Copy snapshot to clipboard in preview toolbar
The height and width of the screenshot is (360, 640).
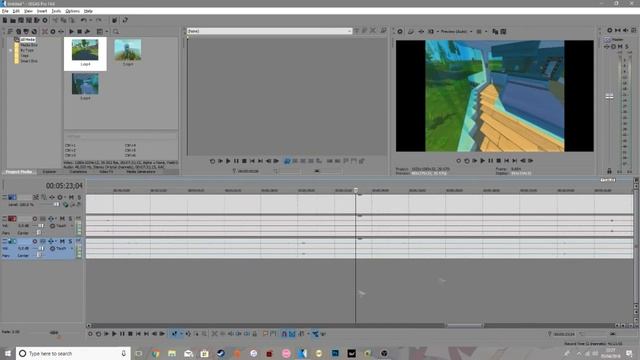click(x=495, y=31)
